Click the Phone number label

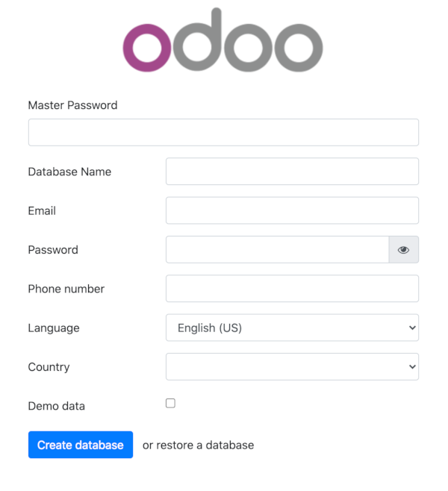66,289
